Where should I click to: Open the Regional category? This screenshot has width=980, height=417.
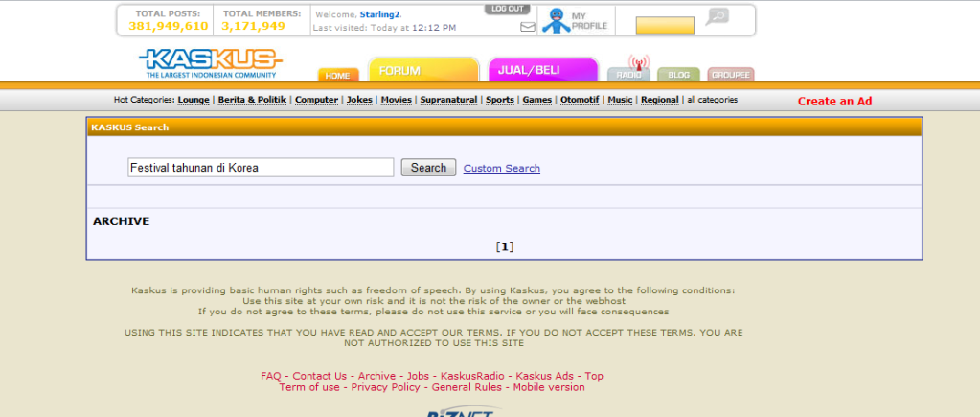coord(660,100)
